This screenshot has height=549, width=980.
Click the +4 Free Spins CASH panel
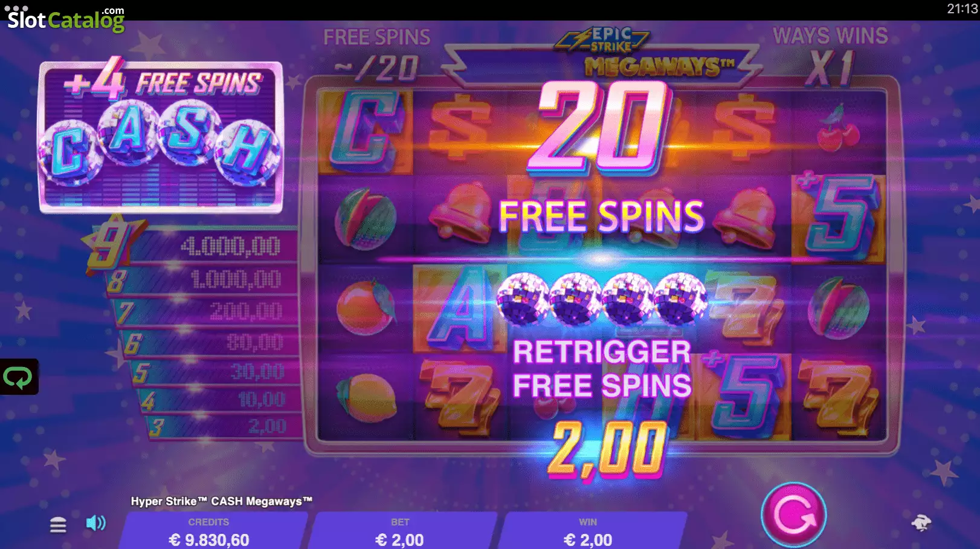(161, 137)
